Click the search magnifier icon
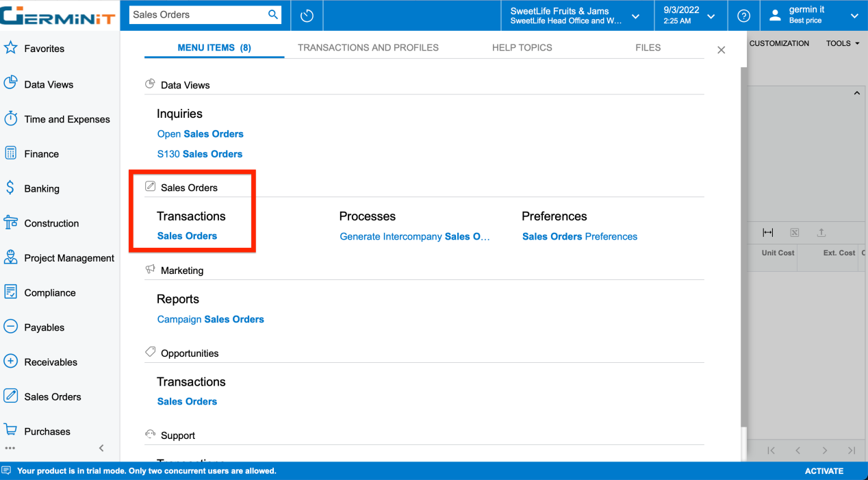This screenshot has width=868, height=480. coord(272,14)
